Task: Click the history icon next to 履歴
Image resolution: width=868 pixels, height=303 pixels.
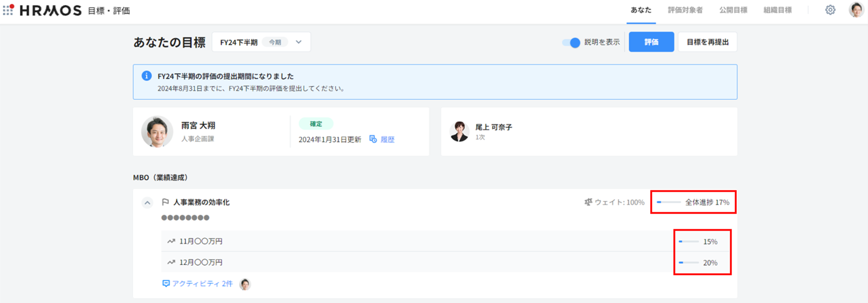Action: (x=373, y=139)
